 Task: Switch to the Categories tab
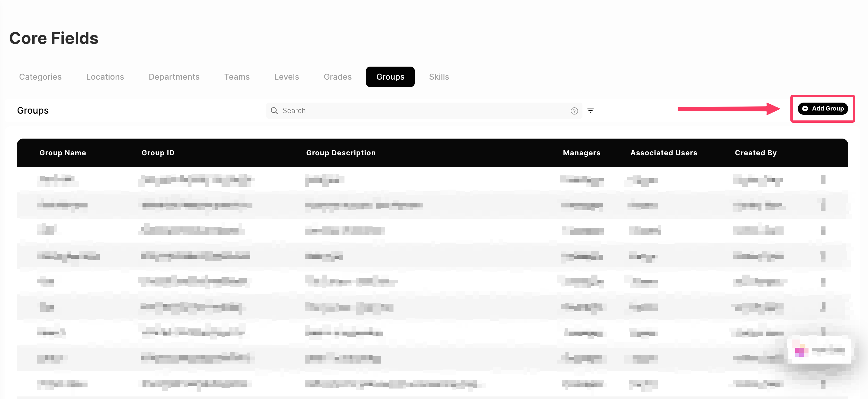41,77
